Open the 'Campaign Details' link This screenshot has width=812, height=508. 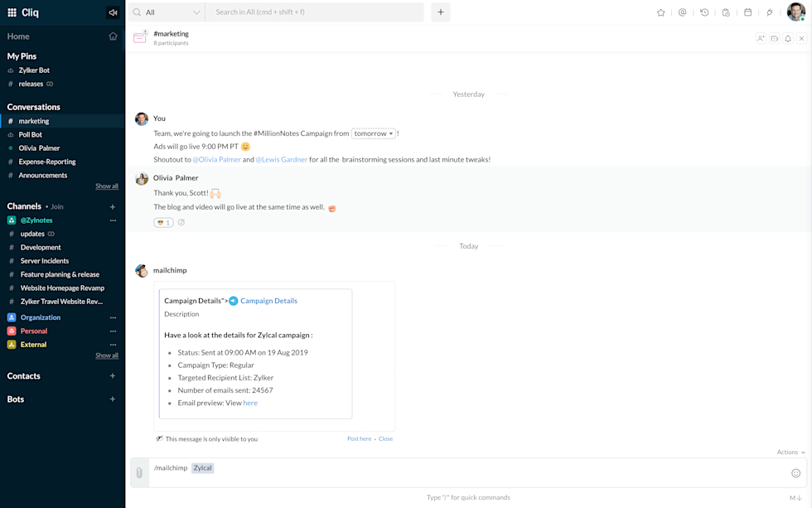click(268, 301)
